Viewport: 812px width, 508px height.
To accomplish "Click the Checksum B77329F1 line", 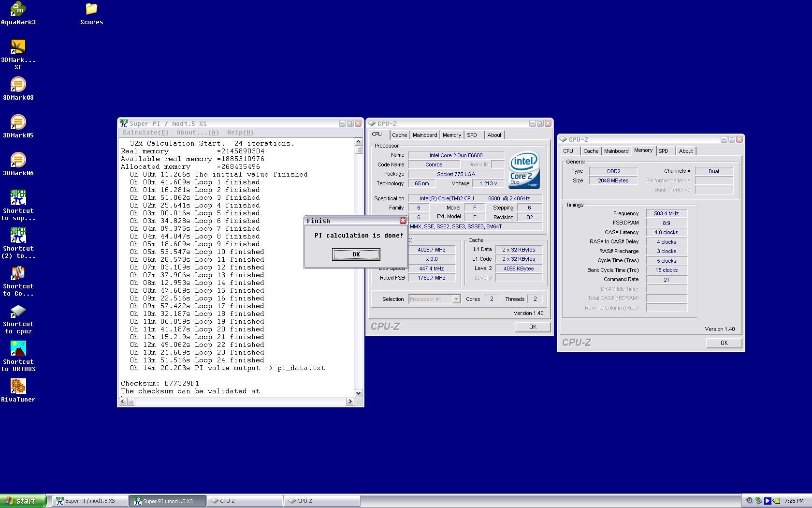I will 160,383.
